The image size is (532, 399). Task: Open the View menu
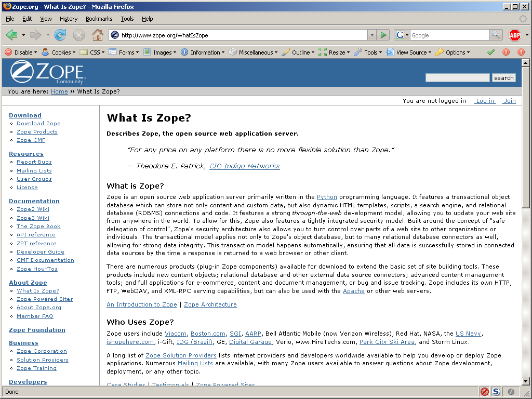(x=46, y=19)
